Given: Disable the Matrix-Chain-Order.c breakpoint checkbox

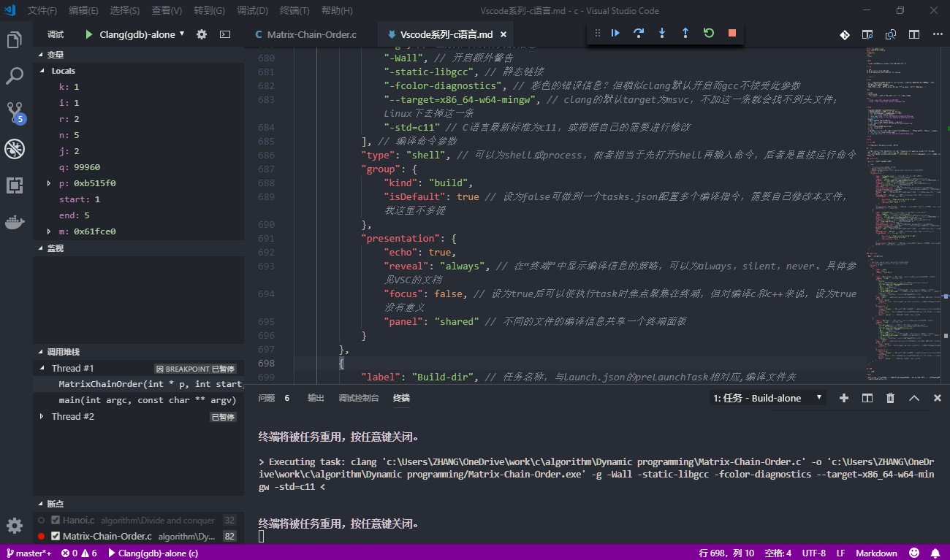Looking at the screenshot, I should tap(56, 537).
